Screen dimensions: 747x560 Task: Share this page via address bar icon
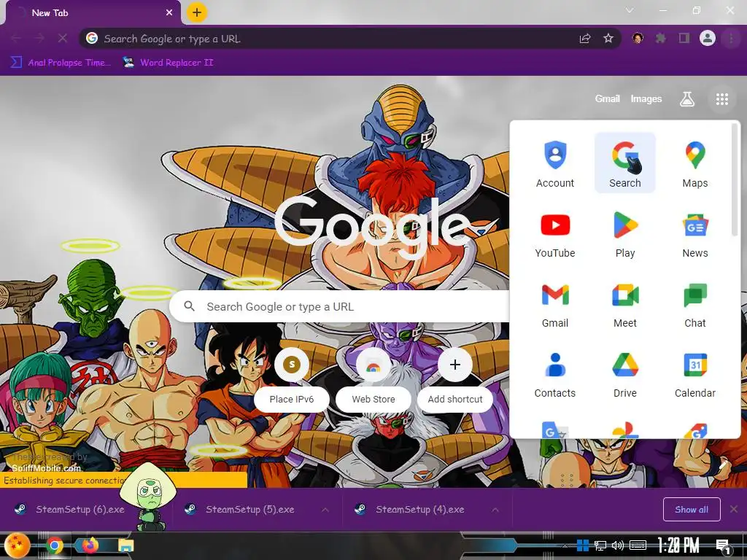585,39
